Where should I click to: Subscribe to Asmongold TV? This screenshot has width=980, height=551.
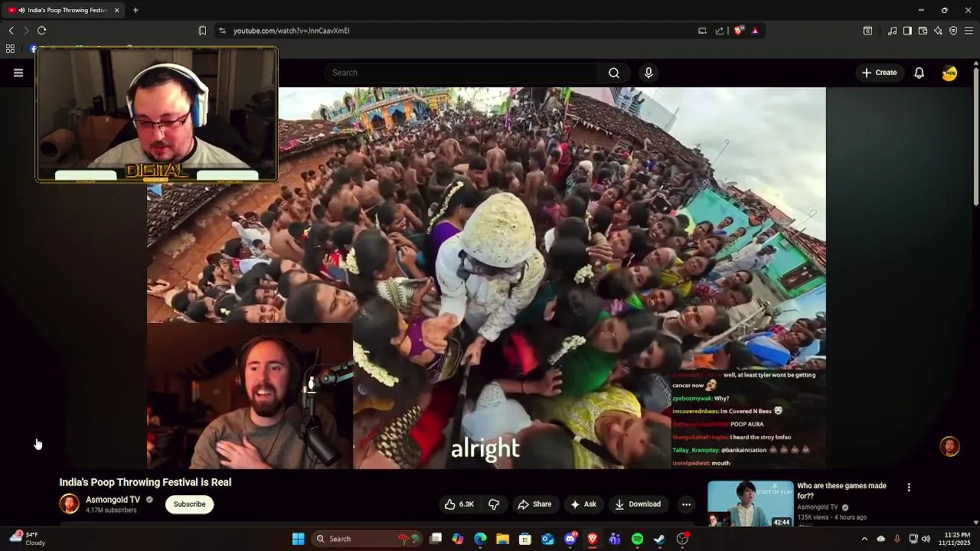coord(189,504)
